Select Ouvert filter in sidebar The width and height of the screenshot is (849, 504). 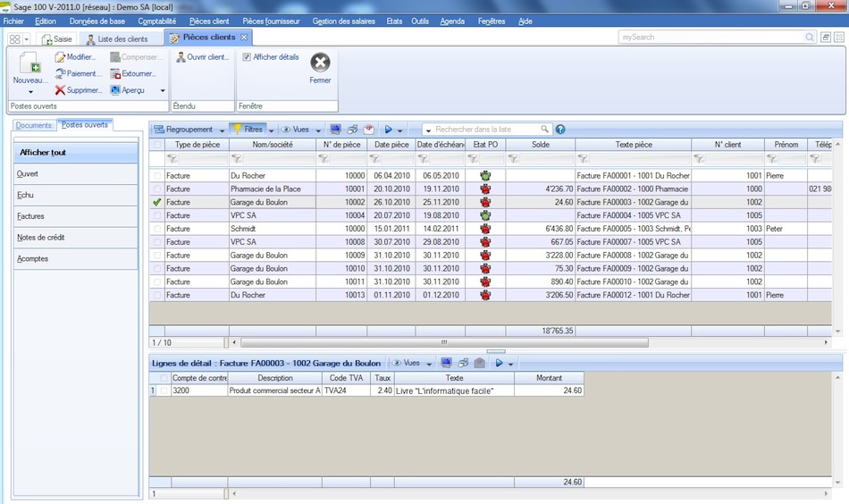[76, 173]
